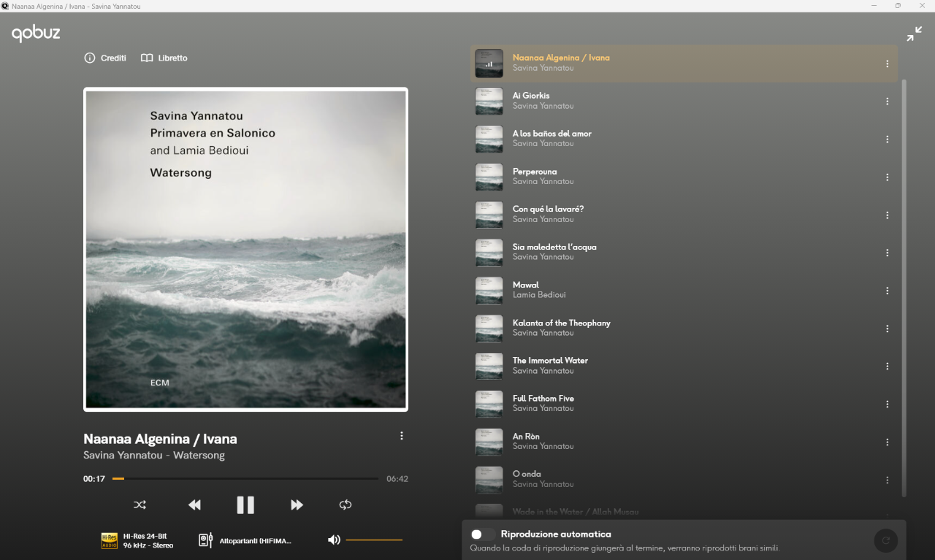Click the The Immortal Water thumbnail
The height and width of the screenshot is (560, 935).
point(489,367)
